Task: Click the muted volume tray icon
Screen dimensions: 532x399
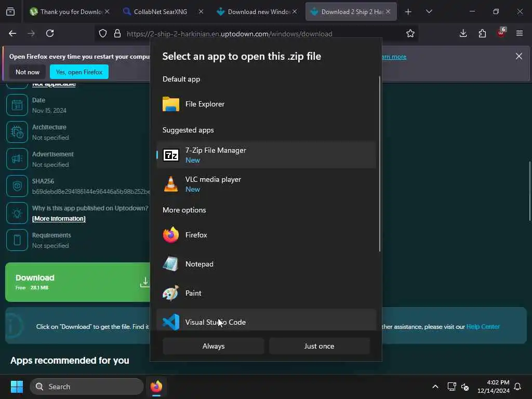Action: pos(465,387)
